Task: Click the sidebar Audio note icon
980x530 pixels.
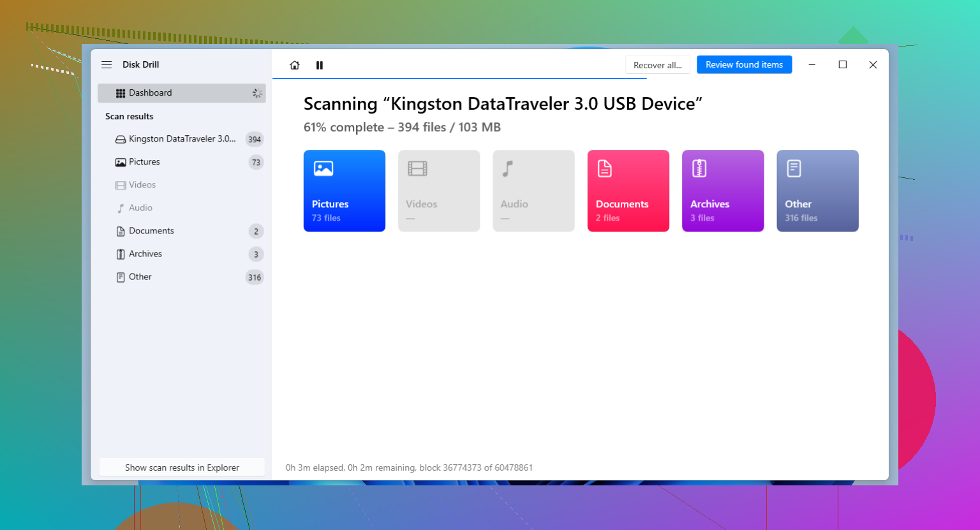Action: click(120, 208)
